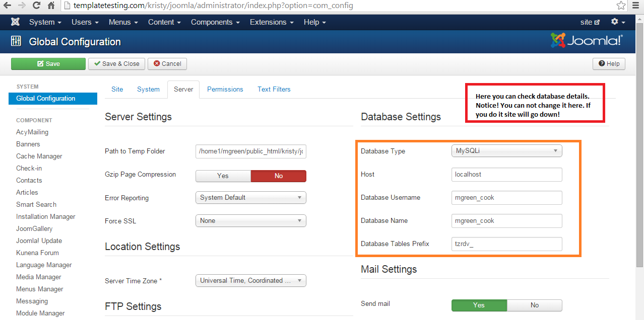Image resolution: width=644 pixels, height=320 pixels.
Task: Select Global Configuration in sidebar
Action: pyautogui.click(x=53, y=99)
